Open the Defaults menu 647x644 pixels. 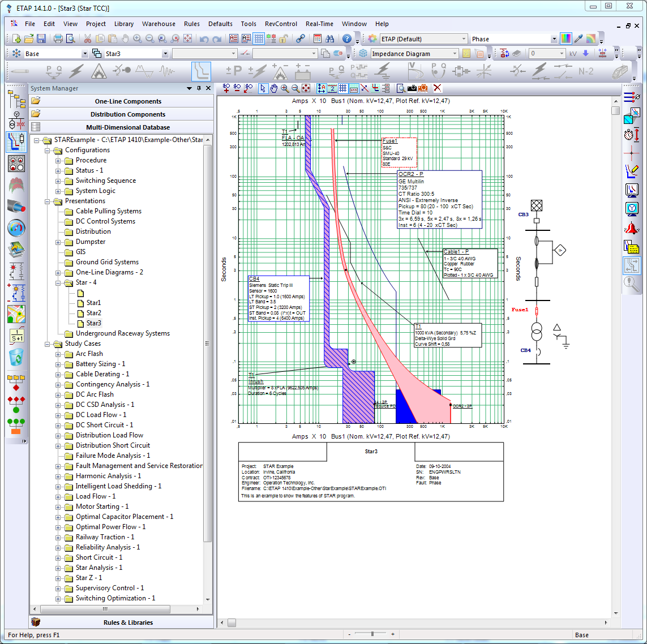click(x=220, y=24)
